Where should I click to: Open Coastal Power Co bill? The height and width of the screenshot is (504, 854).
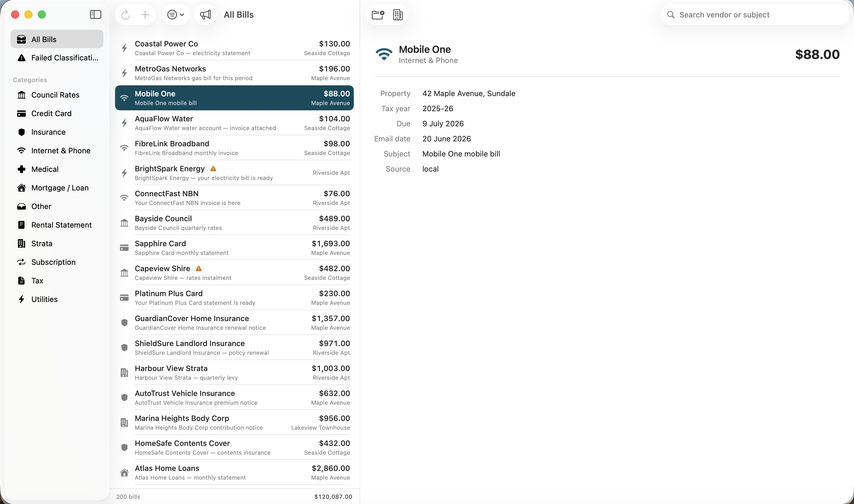pyautogui.click(x=234, y=48)
